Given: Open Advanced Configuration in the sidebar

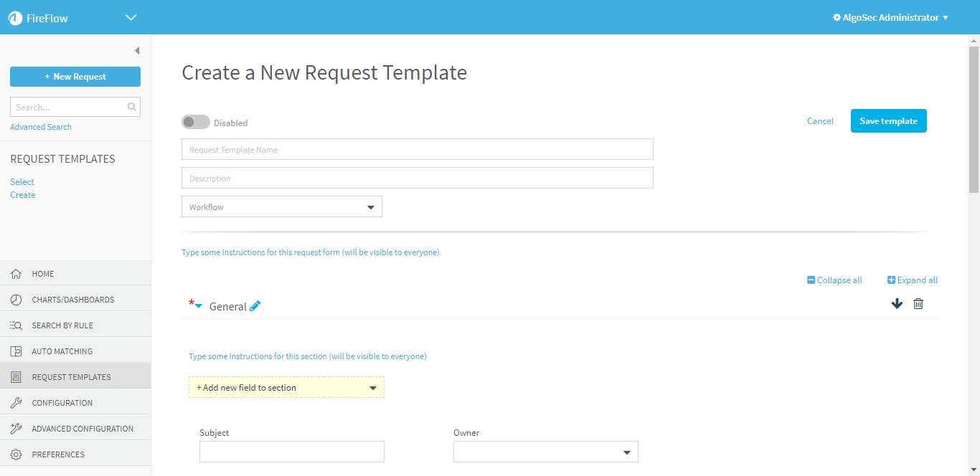Looking at the screenshot, I should pyautogui.click(x=83, y=429).
